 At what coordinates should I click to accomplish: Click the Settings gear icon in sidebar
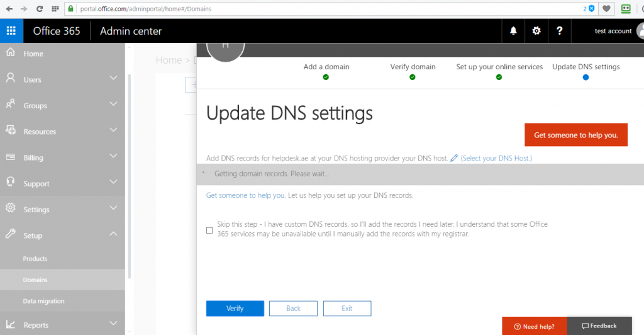(x=10, y=208)
